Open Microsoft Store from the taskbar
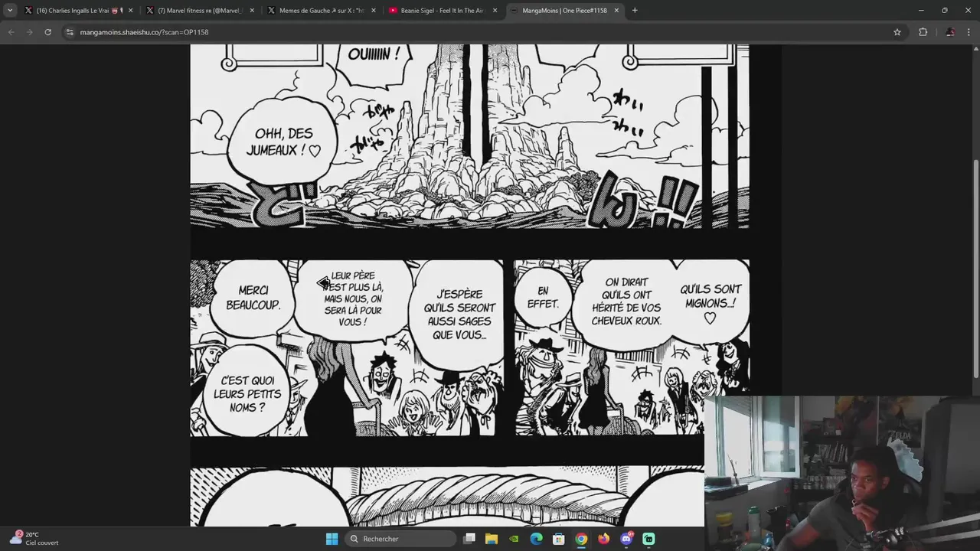The width and height of the screenshot is (980, 551). [559, 539]
